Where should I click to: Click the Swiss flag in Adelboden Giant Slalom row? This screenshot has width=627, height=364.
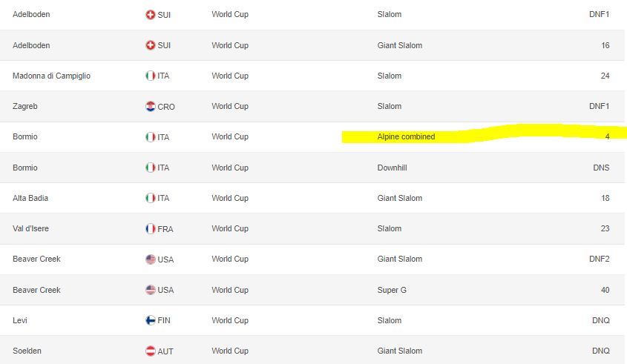point(151,45)
